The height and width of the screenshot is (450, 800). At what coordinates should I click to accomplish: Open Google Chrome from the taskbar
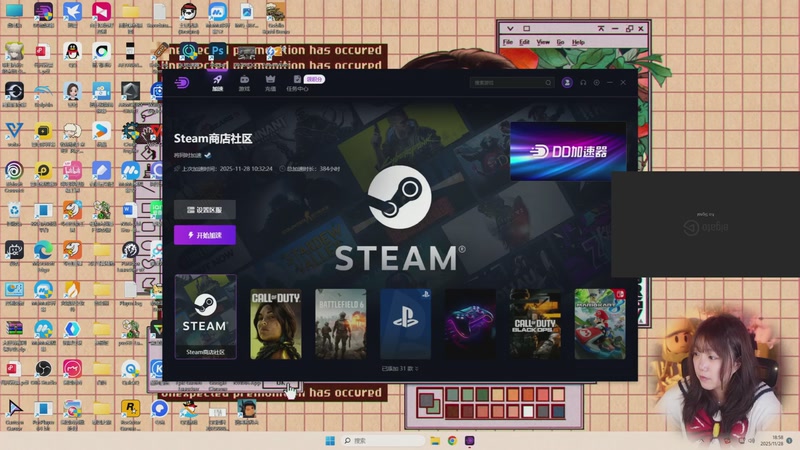tap(452, 440)
